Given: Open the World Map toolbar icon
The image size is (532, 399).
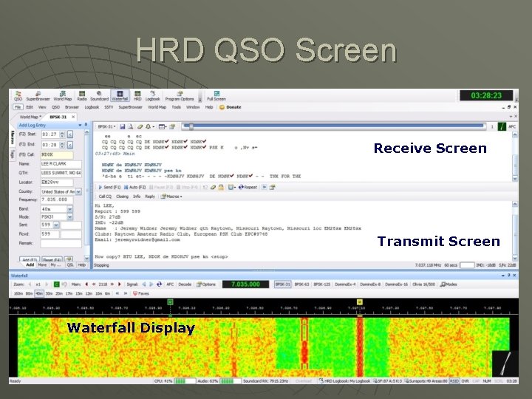Looking at the screenshot, I should point(63,96).
